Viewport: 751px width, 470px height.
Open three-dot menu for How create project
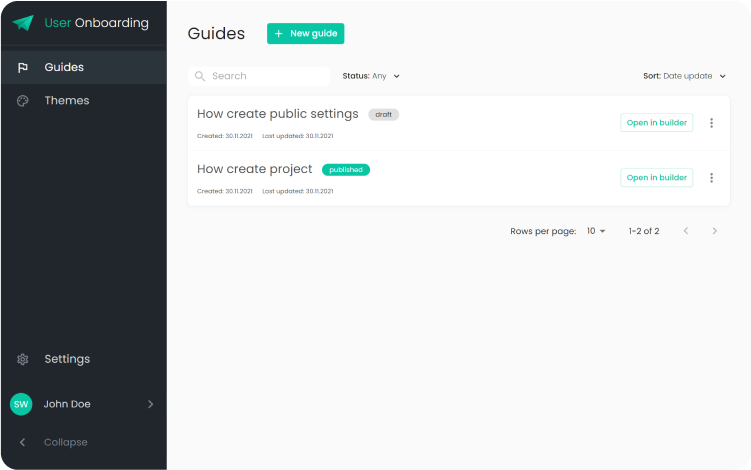tap(712, 178)
